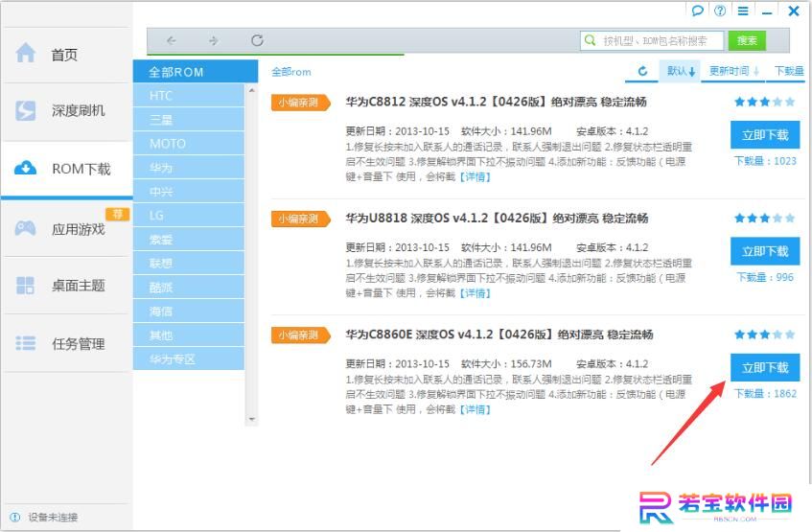812x532 pixels.
Task: Click the search magnifier icon
Action: pyautogui.click(x=590, y=40)
